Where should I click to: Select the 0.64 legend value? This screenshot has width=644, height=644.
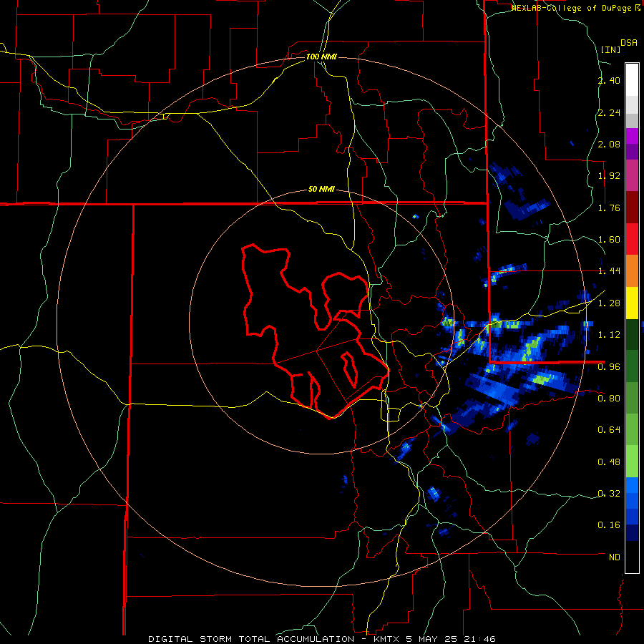[x=609, y=430]
